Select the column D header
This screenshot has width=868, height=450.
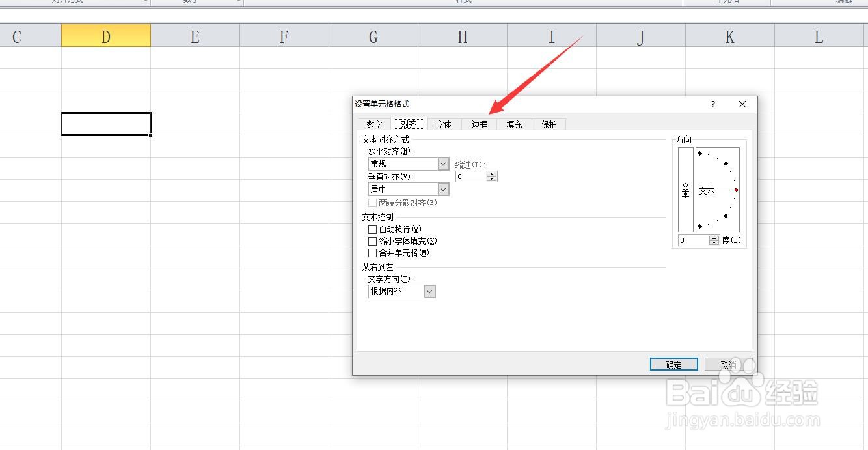point(105,36)
